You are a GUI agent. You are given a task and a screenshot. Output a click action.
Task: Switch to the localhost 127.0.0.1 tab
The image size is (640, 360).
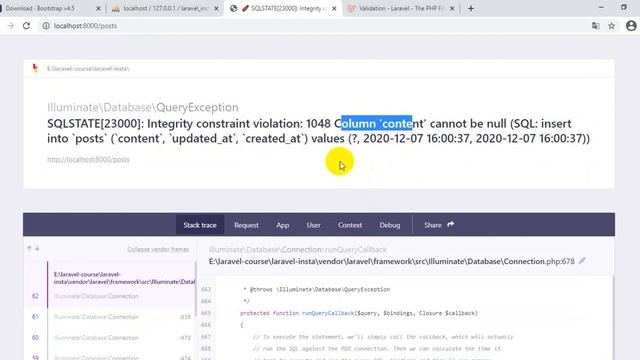pos(165,8)
